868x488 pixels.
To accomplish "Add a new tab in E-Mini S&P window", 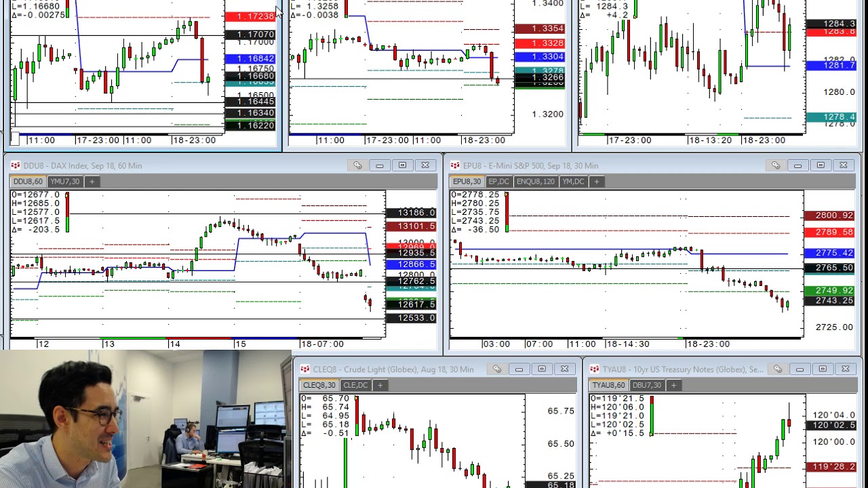I will [596, 182].
